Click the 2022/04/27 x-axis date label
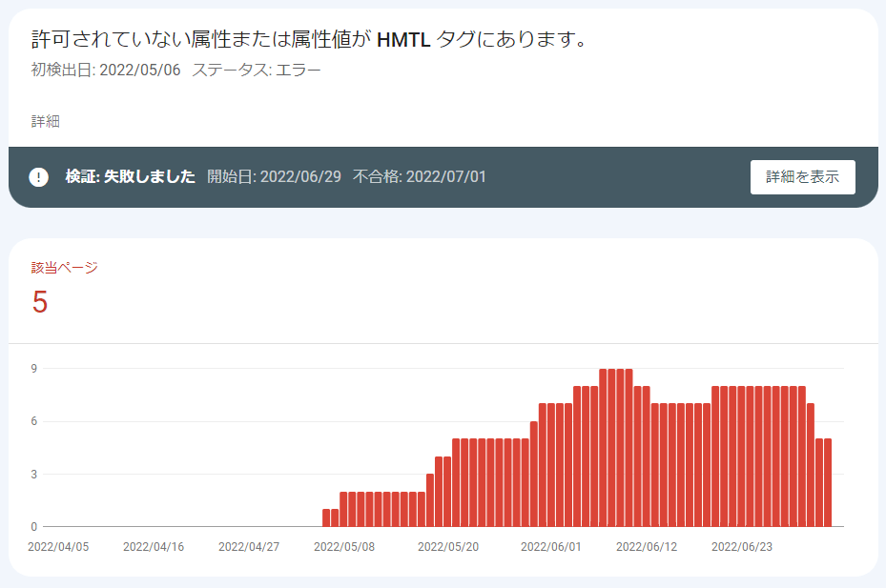The height and width of the screenshot is (588, 886). tap(249, 548)
